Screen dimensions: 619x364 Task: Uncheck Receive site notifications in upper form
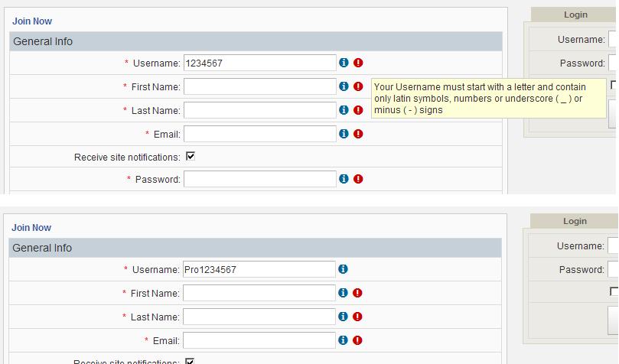click(x=191, y=156)
